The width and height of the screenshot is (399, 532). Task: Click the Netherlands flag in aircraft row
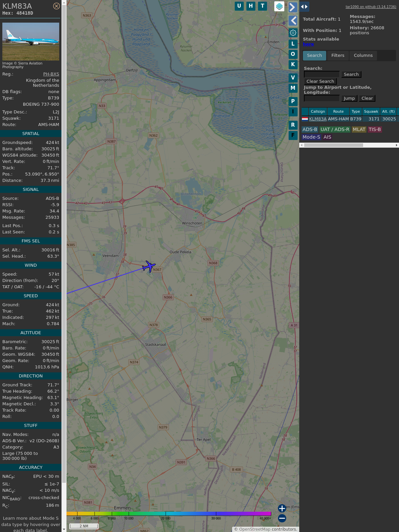(305, 119)
